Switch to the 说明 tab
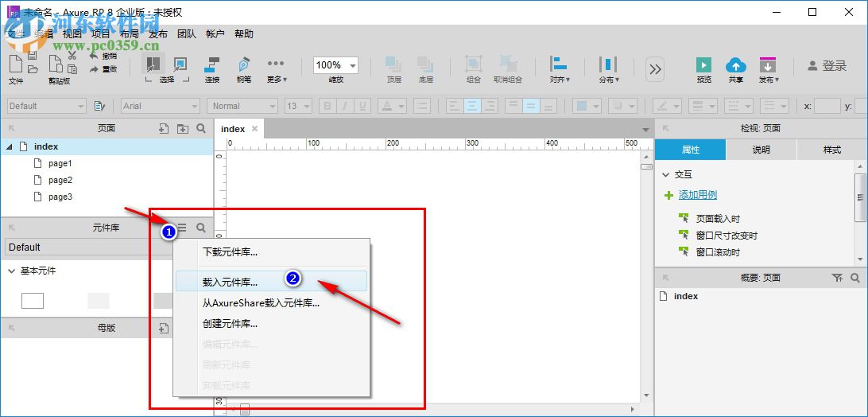Screen dimensions: 868x417 point(761,150)
